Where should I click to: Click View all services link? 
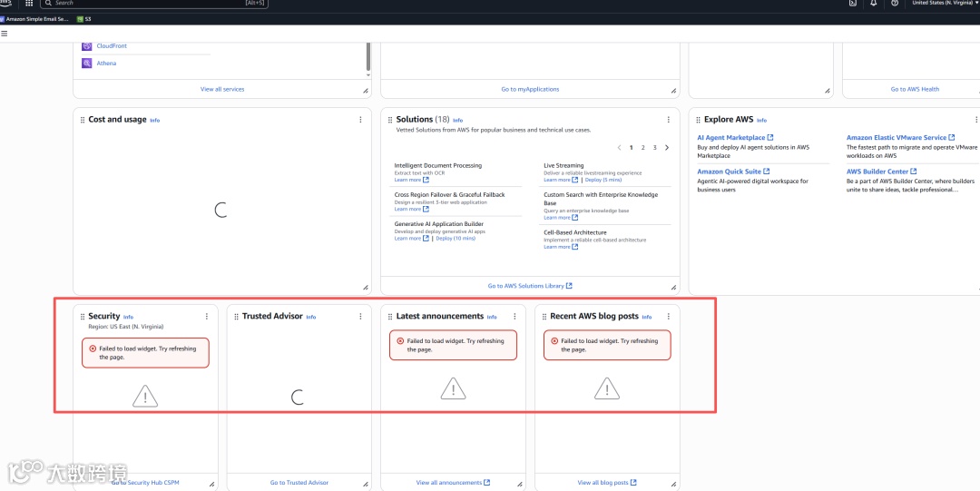coord(222,90)
